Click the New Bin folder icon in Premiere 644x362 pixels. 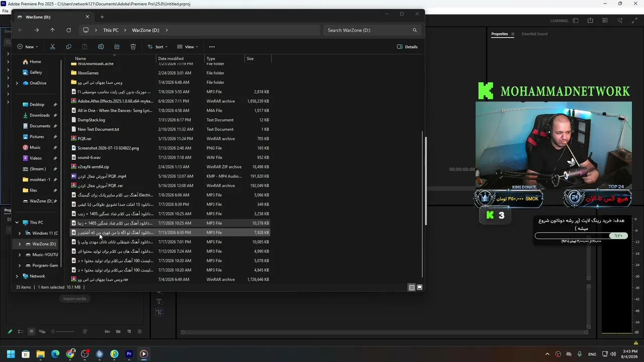[x=118, y=331]
